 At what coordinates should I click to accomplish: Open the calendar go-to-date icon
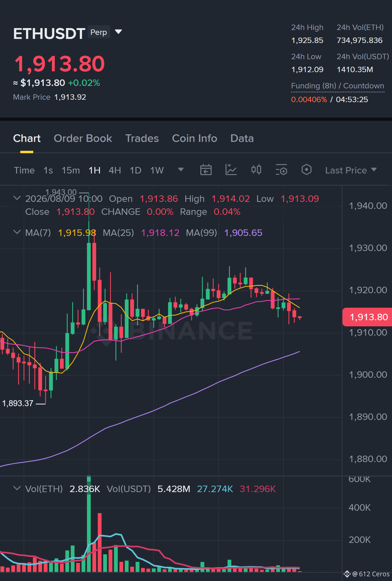pyautogui.click(x=206, y=170)
